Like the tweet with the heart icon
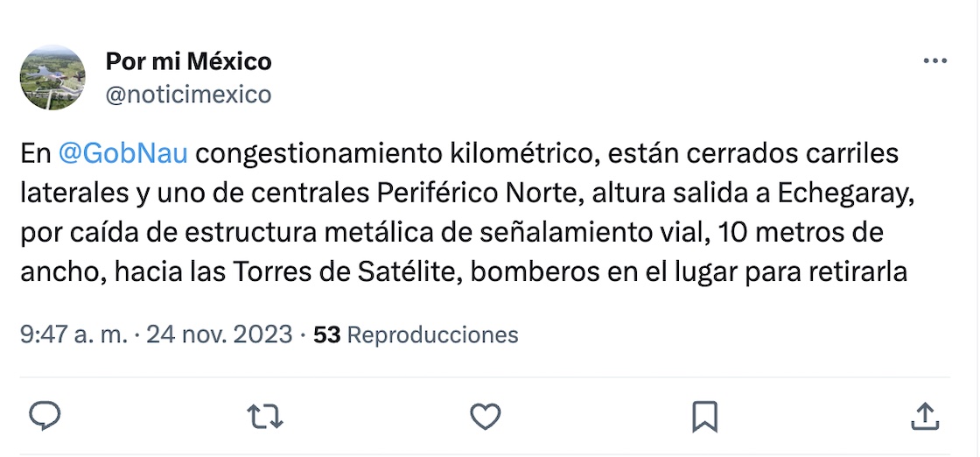This screenshot has height=457, width=980. (x=486, y=416)
